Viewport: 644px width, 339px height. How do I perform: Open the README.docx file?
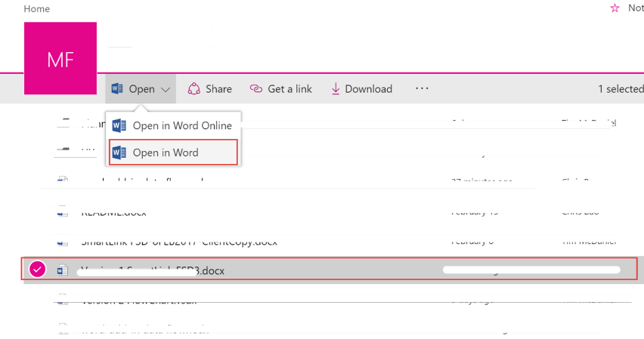(x=113, y=212)
